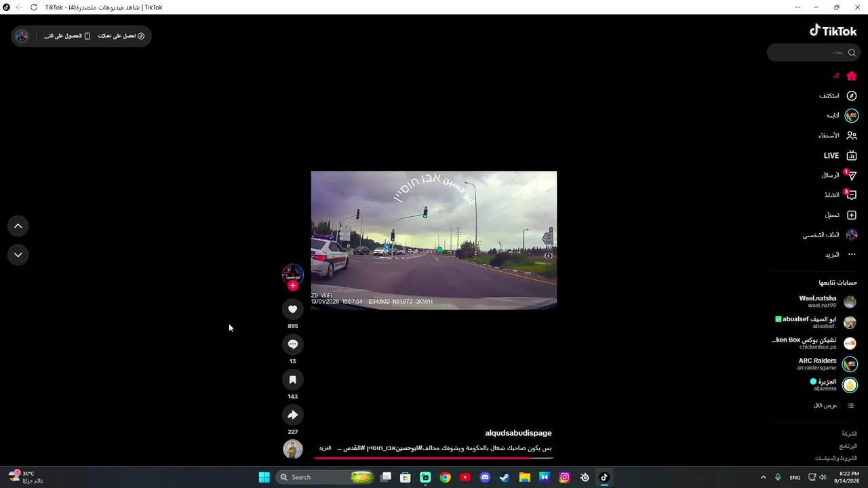Screen dimensions: 868x488
Task: Open Instagram from the taskbar
Action: pos(564,477)
